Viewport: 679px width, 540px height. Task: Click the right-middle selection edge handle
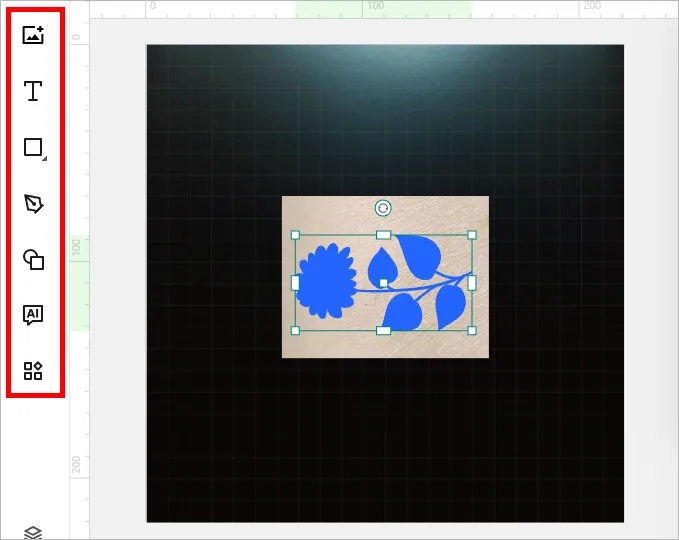472,283
